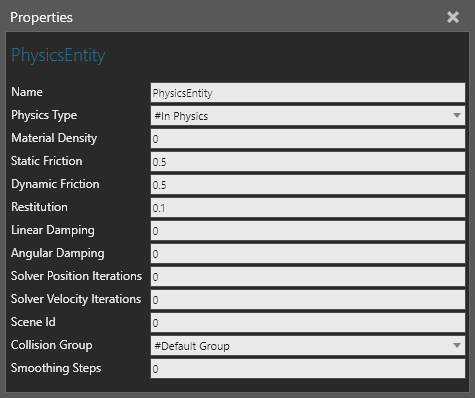Image resolution: width=475 pixels, height=398 pixels.
Task: Focus the Linear Damping field
Action: pos(308,231)
